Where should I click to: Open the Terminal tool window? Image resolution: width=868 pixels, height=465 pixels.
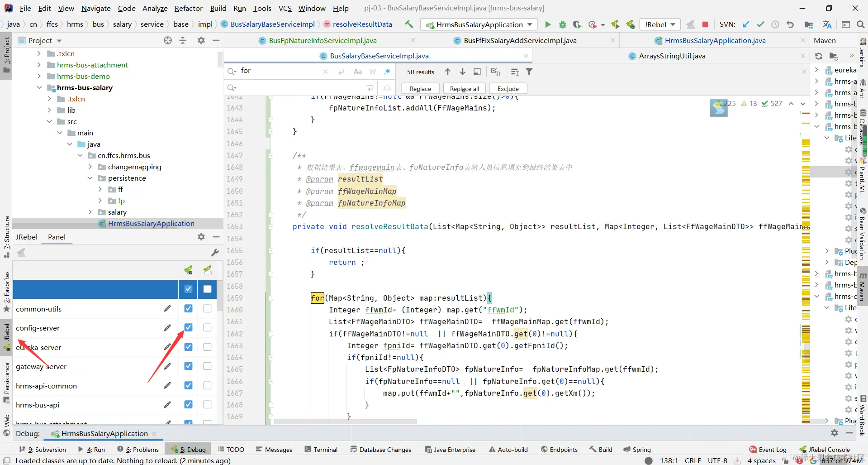click(321, 450)
